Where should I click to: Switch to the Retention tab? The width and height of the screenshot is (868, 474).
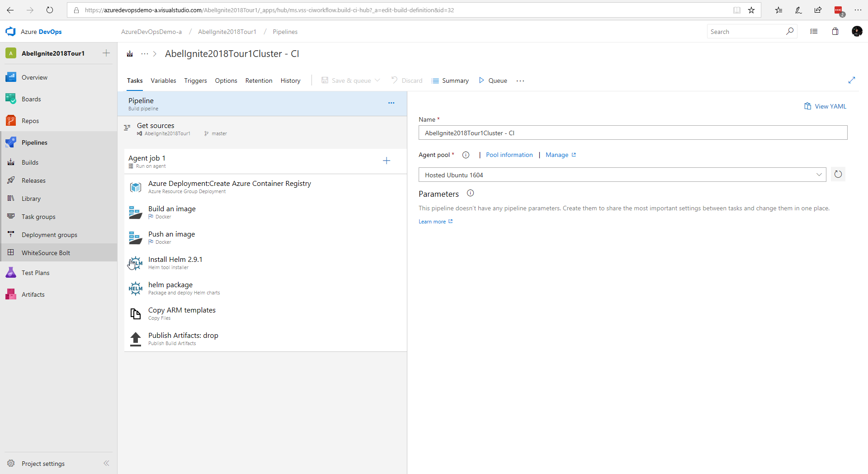point(259,81)
